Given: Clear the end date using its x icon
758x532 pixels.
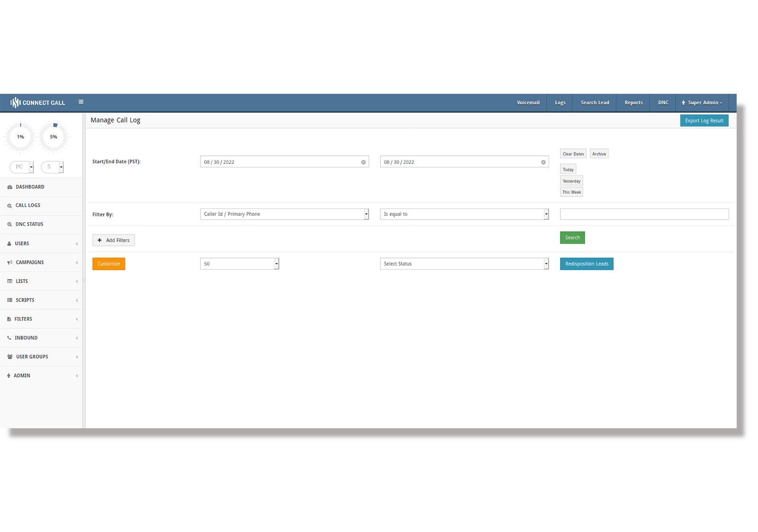Looking at the screenshot, I should pyautogui.click(x=543, y=162).
